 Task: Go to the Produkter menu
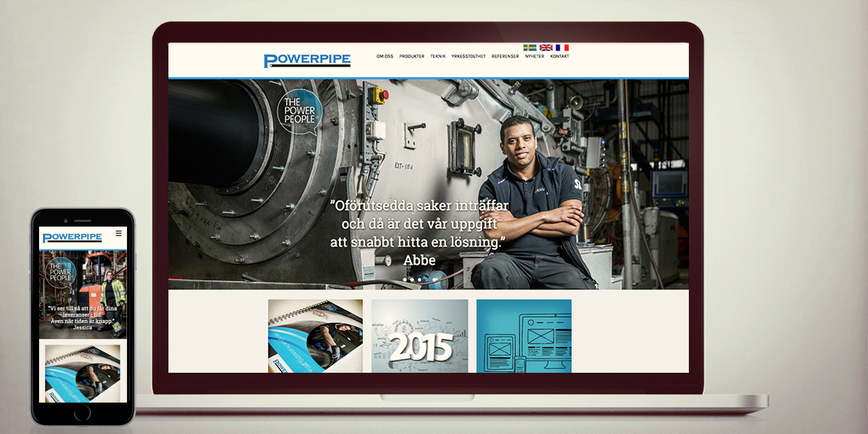point(412,57)
